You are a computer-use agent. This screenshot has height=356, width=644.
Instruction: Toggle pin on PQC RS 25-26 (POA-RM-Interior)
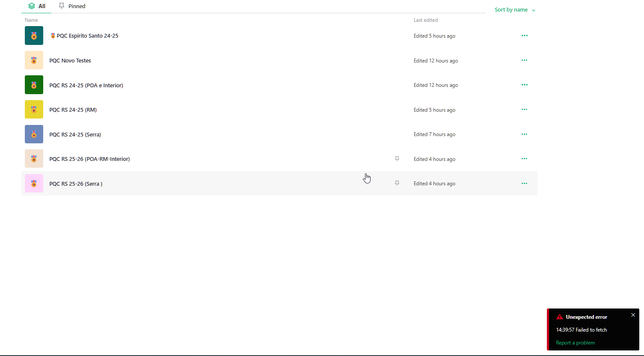[397, 159]
